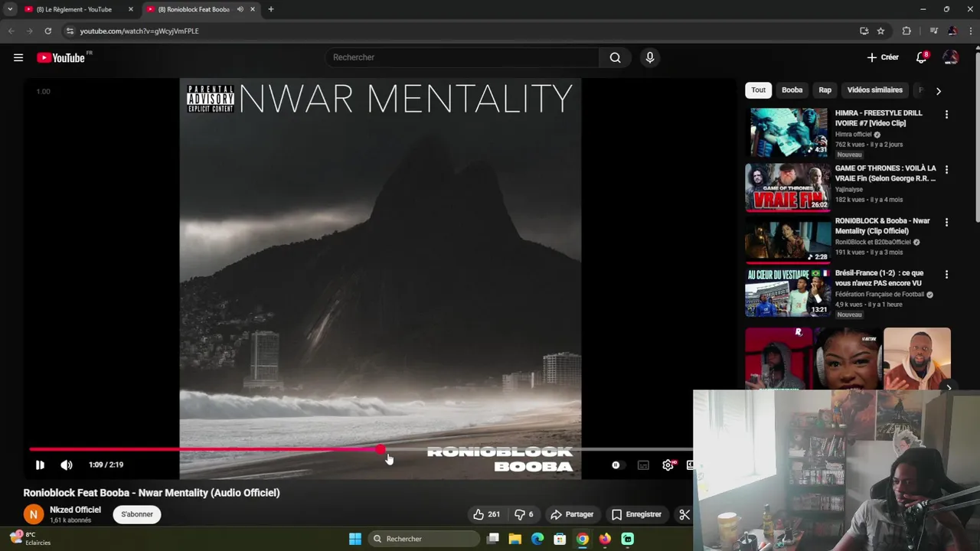Screen dimensions: 980x551
Task: Subscribe with the S'abonner button
Action: 137,514
